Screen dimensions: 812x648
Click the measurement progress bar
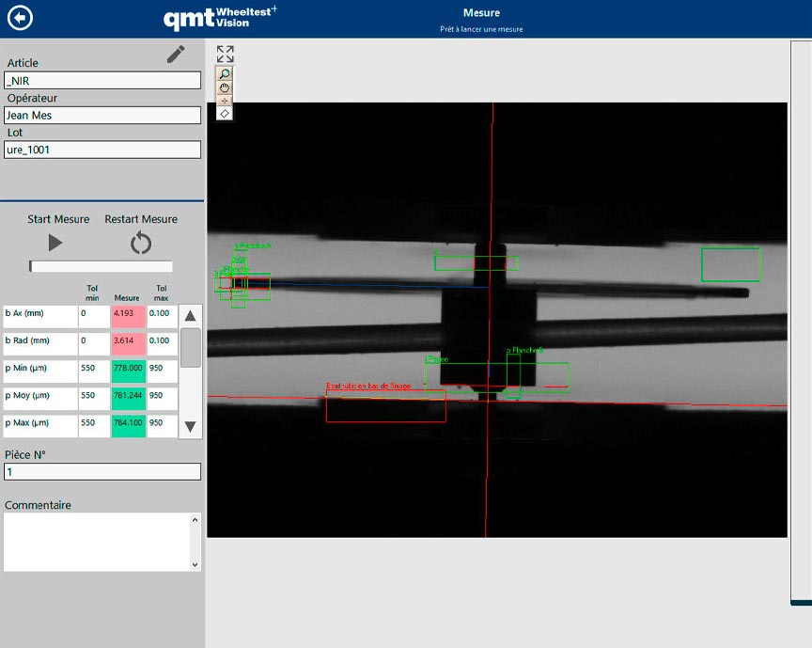[101, 267]
